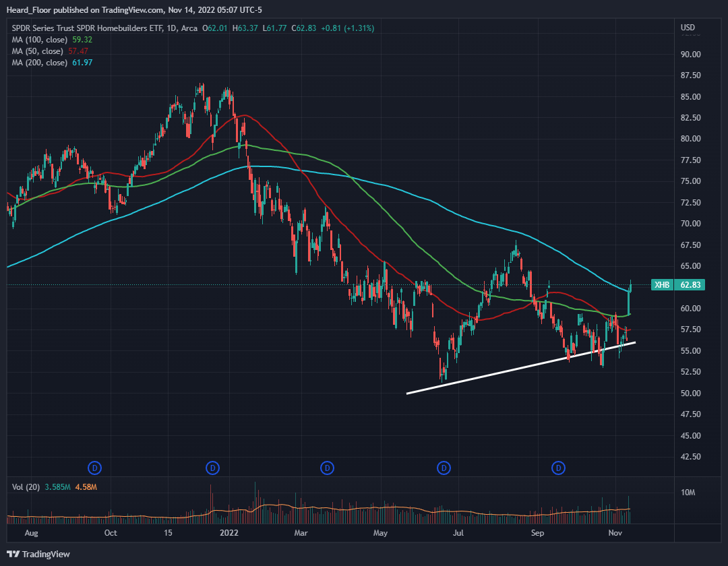Click the Nov label on time axis
The height and width of the screenshot is (566, 728).
pos(615,533)
